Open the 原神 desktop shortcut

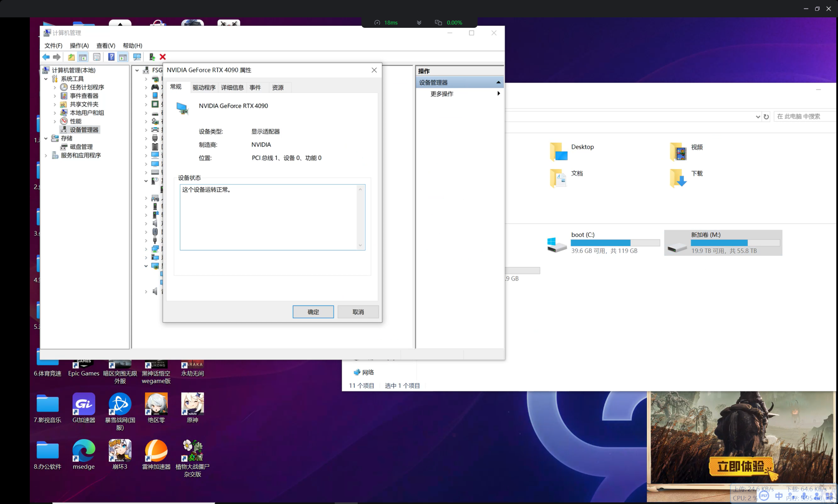click(192, 408)
